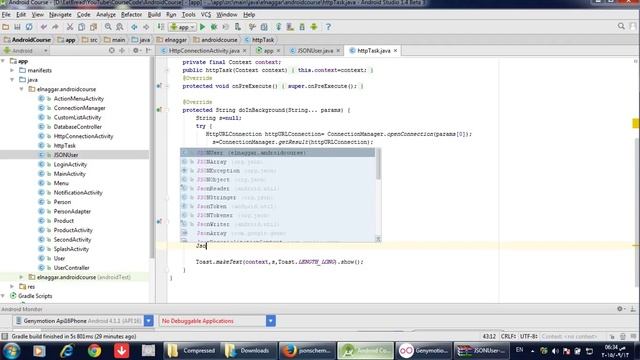Click the UTF-8 encoding status entry
Viewport: 640px width, 360px height.
(x=528, y=336)
